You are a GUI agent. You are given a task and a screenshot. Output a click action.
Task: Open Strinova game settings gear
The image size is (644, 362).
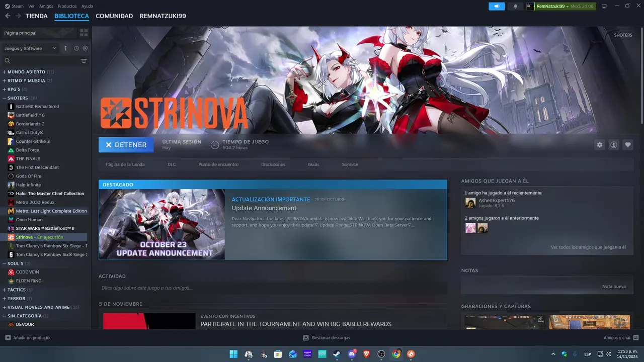click(x=599, y=145)
